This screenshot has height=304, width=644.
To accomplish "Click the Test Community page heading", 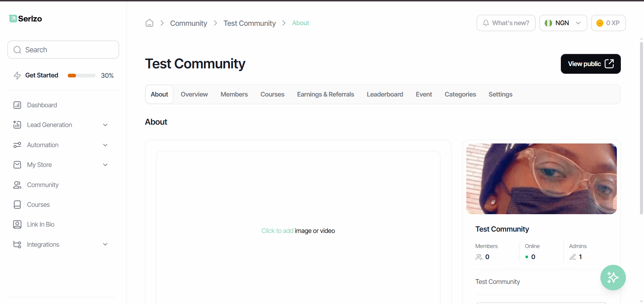I will (x=195, y=64).
